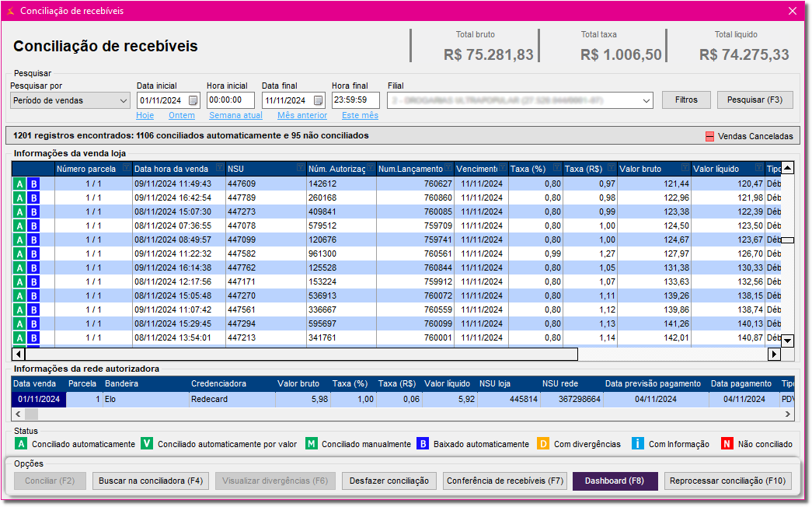Click the green A icon in NSU 447171 row
This screenshot has width=812, height=507.
click(19, 282)
